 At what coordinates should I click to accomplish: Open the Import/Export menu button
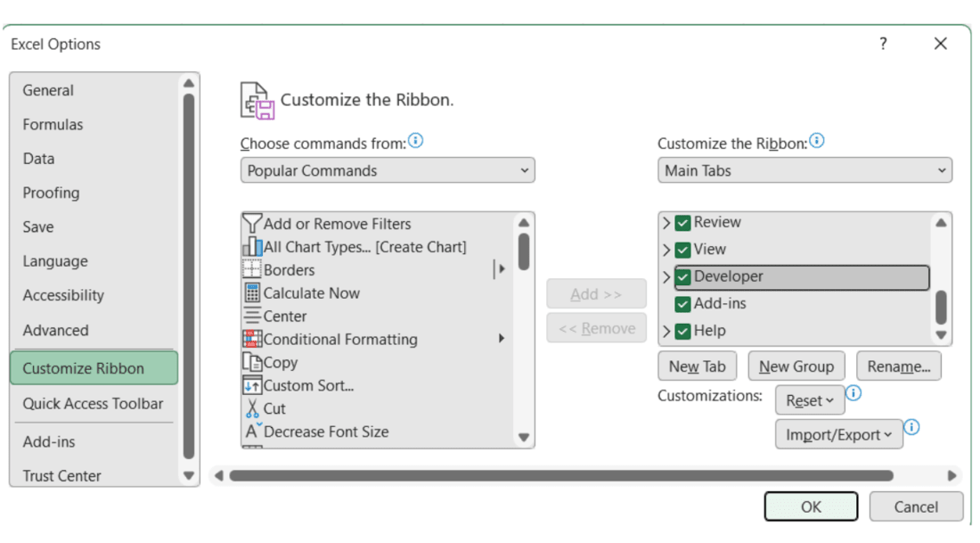[838, 435]
